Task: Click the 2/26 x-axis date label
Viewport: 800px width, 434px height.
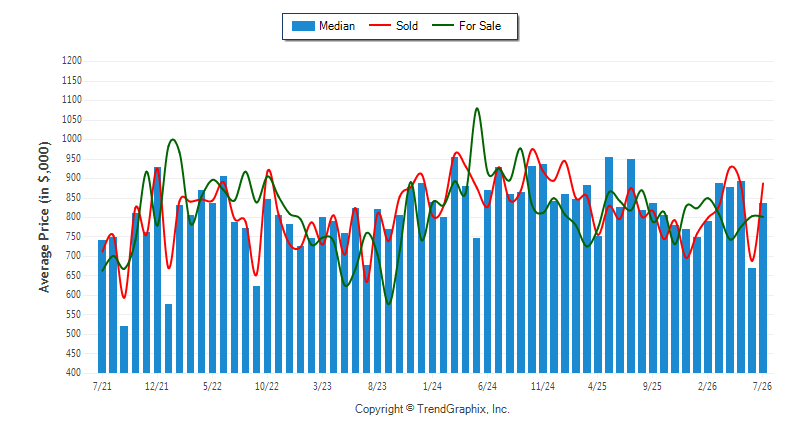Action: (x=707, y=386)
